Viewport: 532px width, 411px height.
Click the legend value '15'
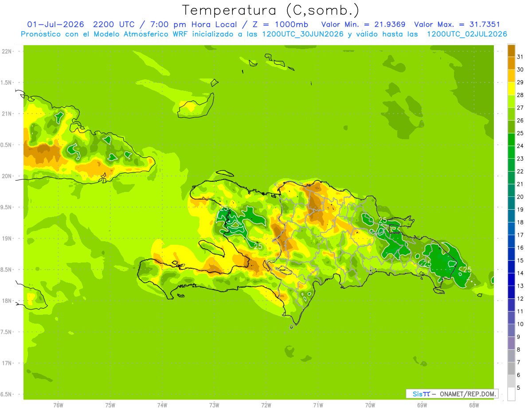tap(520, 260)
